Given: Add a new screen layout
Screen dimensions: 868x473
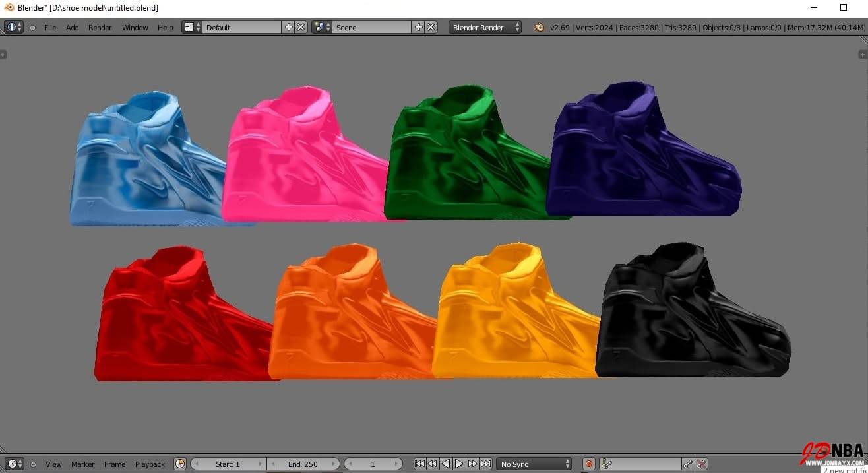Looking at the screenshot, I should (288, 27).
